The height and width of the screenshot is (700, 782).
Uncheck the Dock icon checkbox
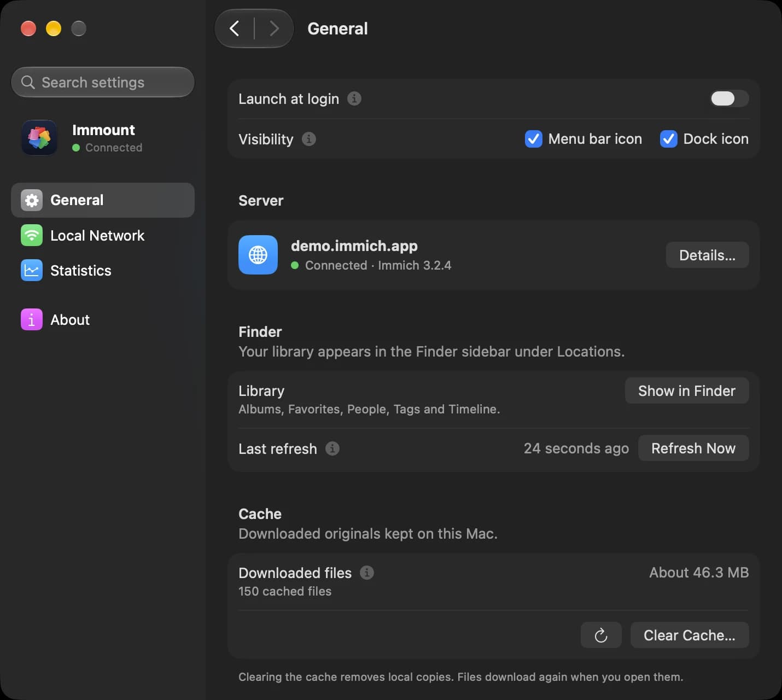click(669, 139)
